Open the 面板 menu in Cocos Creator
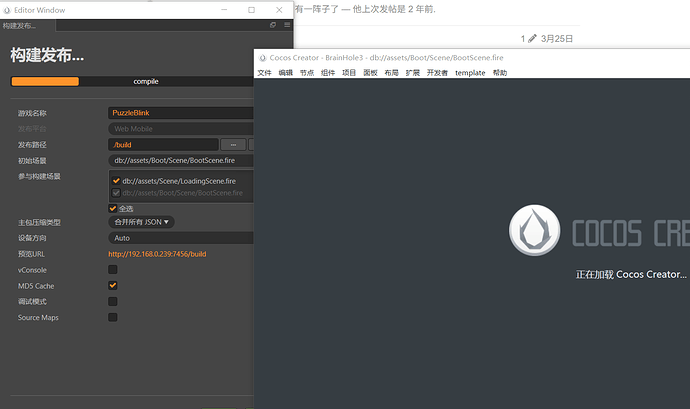This screenshot has width=690, height=409. [x=370, y=73]
